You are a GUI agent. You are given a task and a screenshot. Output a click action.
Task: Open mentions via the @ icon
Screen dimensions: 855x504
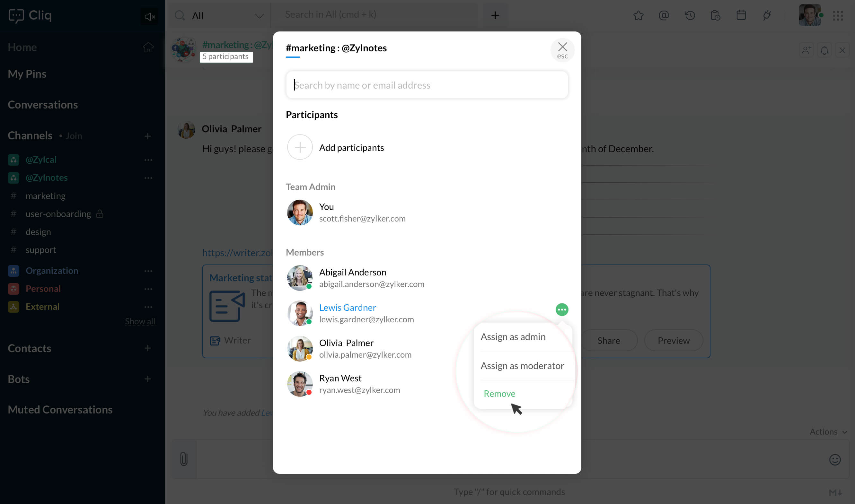(x=664, y=15)
